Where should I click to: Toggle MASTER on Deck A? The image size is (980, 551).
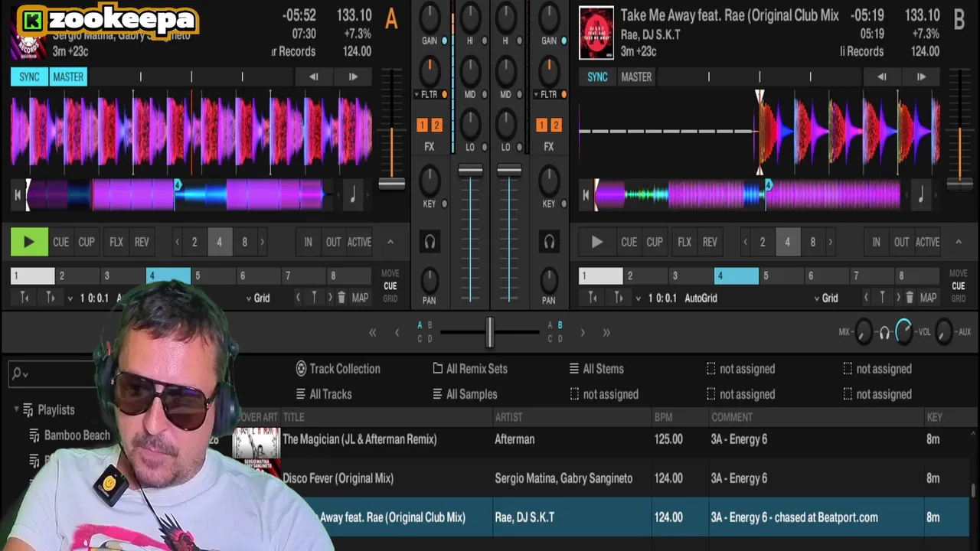[68, 77]
